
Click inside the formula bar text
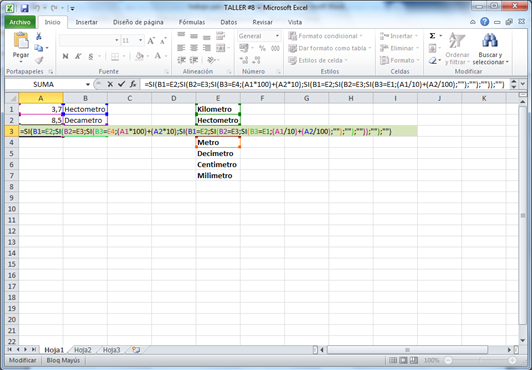[x=324, y=84]
